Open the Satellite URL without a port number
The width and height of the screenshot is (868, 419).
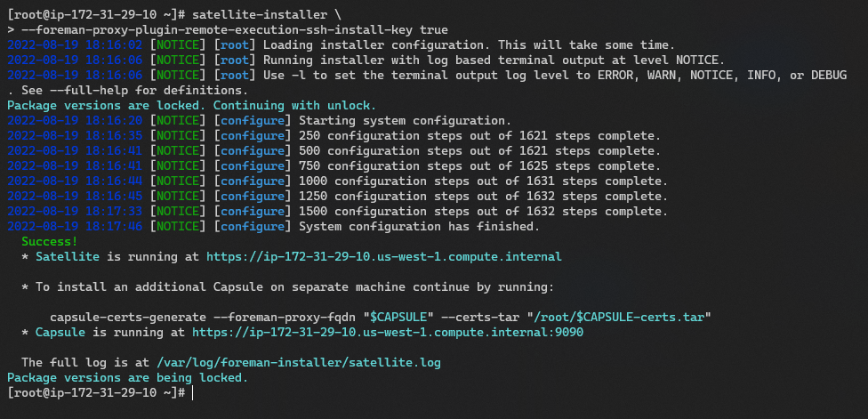click(x=383, y=256)
